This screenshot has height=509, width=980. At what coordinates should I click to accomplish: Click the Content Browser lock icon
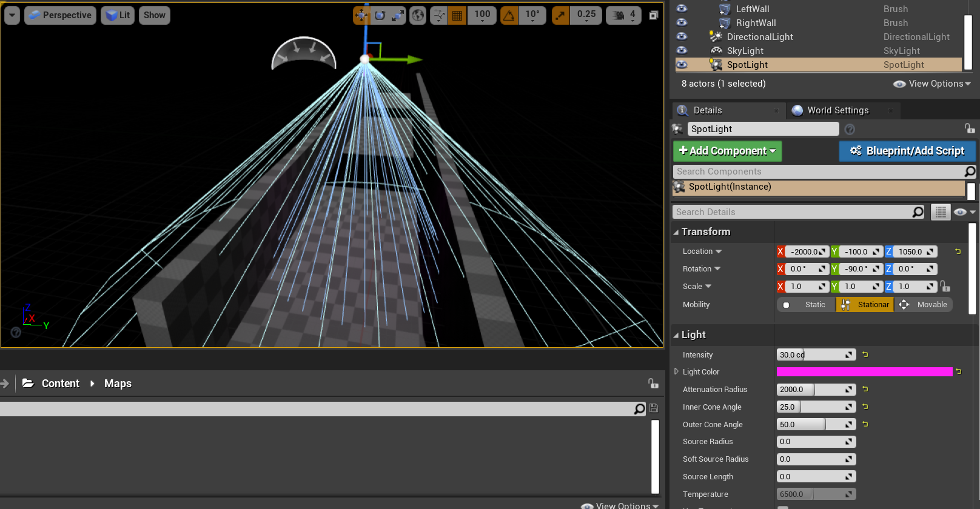[653, 383]
